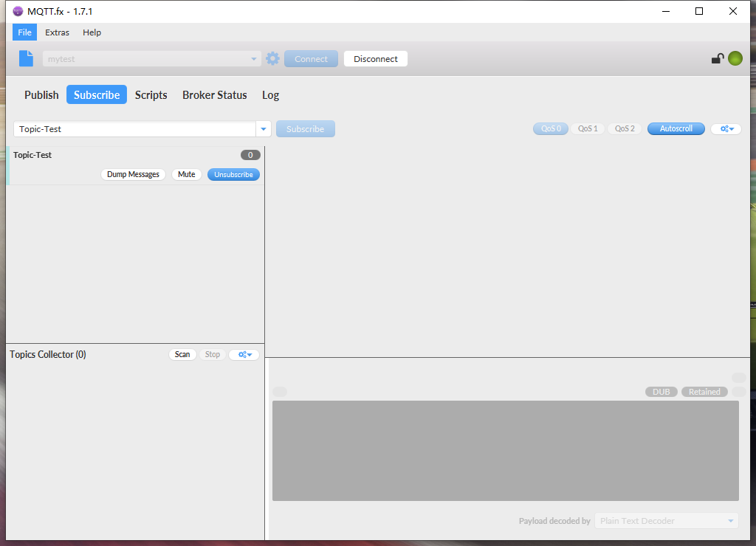The width and height of the screenshot is (756, 546).
Task: Switch to the Subscribe tab
Action: click(x=97, y=95)
